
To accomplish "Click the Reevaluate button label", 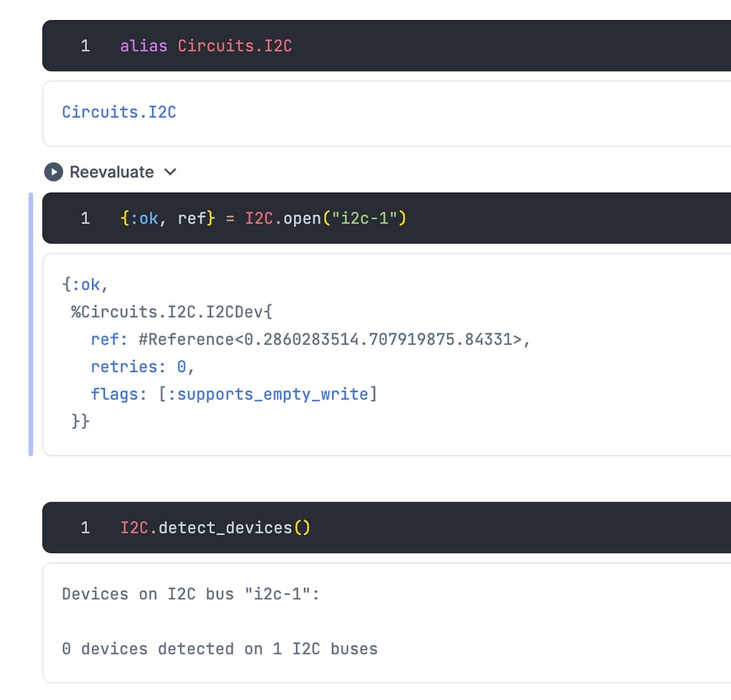I will coord(111,172).
